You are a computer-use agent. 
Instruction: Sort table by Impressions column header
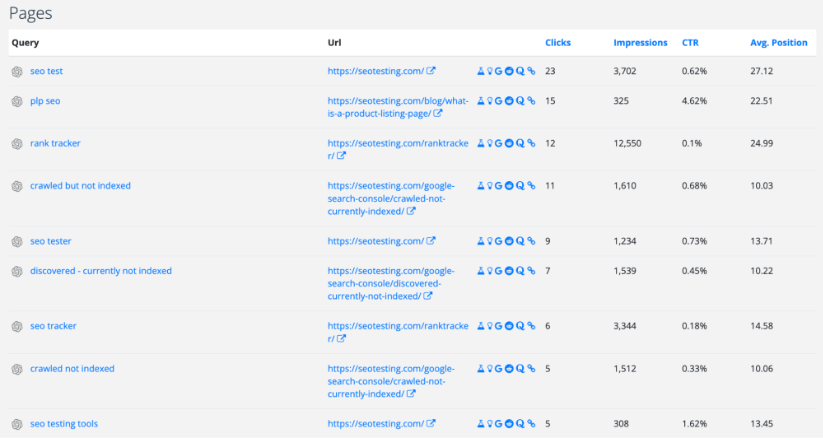click(x=640, y=43)
